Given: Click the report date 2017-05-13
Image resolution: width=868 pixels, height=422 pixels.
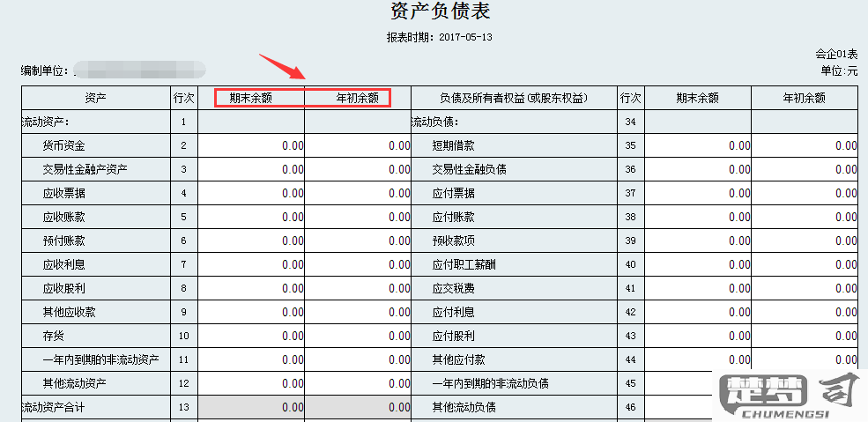Looking at the screenshot, I should [x=465, y=38].
